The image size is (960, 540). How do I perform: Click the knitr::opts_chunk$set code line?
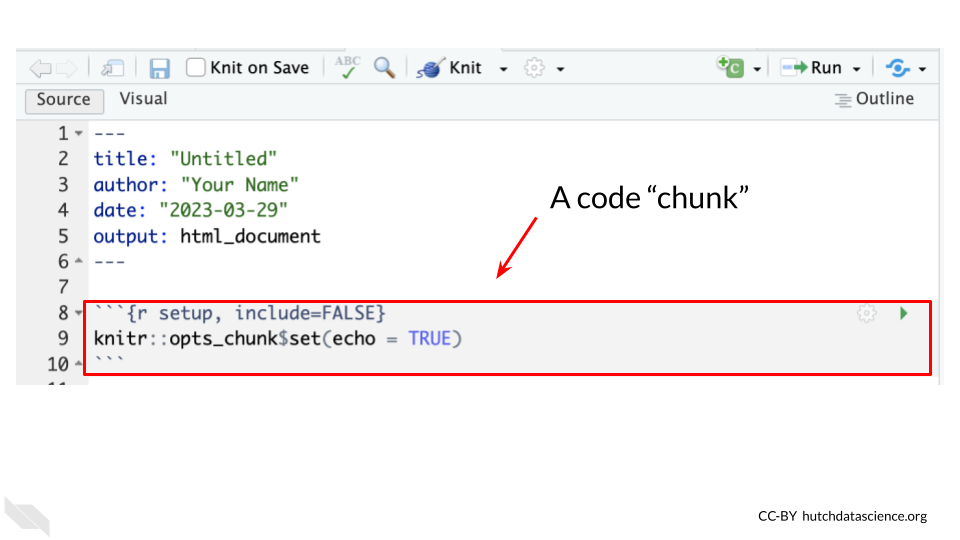click(277, 339)
